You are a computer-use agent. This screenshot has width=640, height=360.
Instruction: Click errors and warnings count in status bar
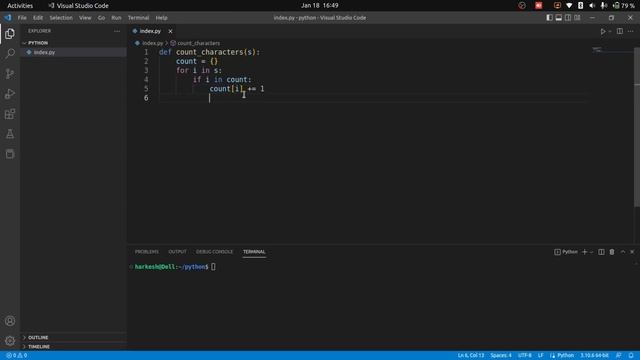coord(16,356)
